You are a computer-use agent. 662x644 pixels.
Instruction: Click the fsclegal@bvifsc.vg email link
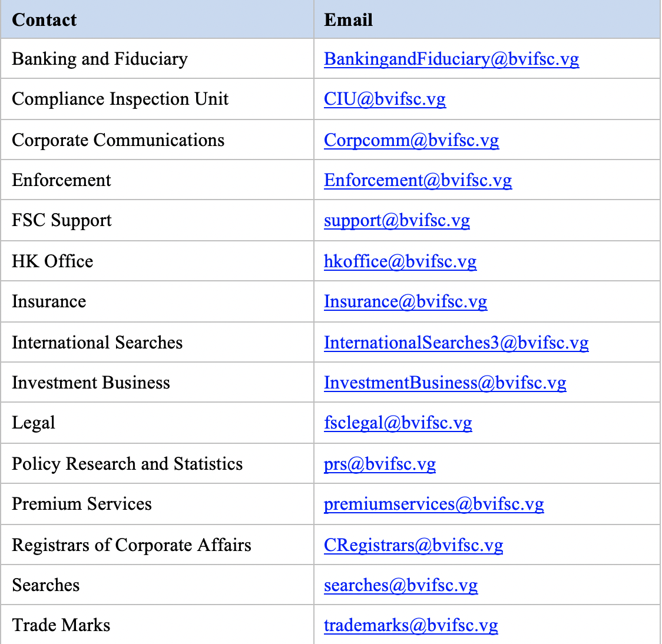point(398,423)
